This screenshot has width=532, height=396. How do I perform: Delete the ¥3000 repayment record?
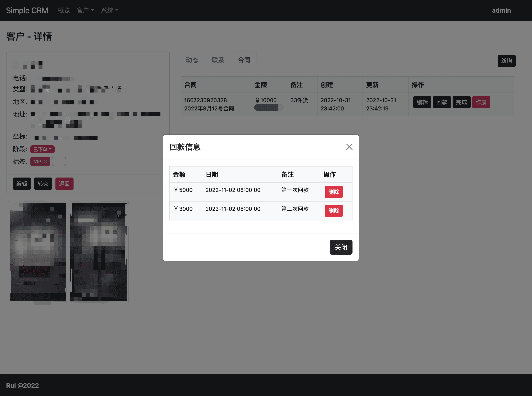tap(333, 211)
